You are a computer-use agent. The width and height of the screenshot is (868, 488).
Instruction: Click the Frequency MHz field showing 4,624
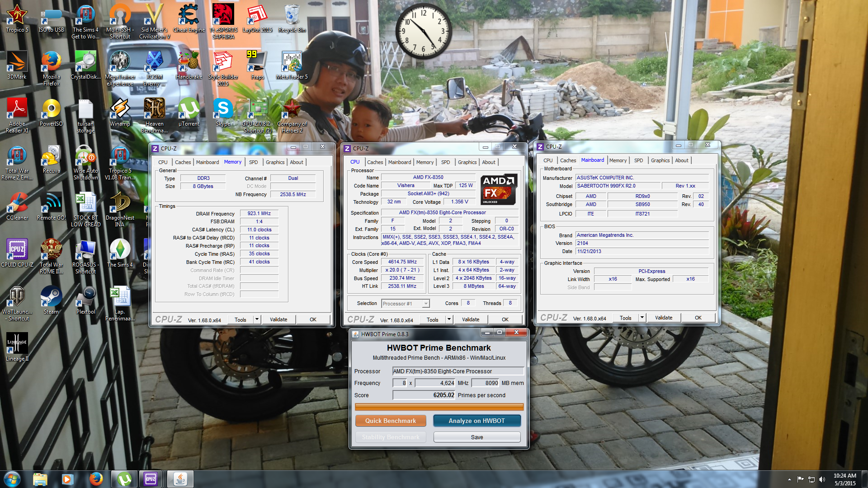click(435, 383)
